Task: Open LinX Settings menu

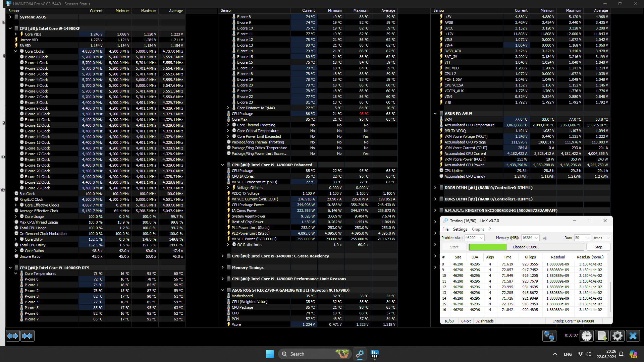Action: (460, 229)
